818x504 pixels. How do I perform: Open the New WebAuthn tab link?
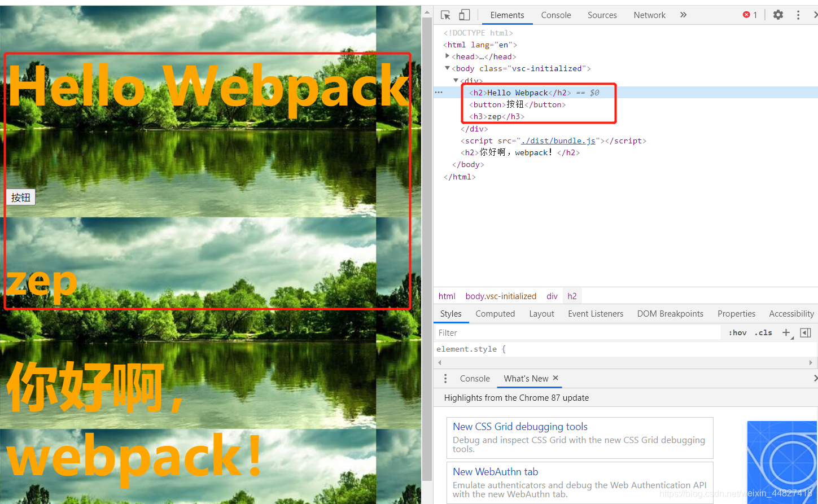tap(495, 472)
